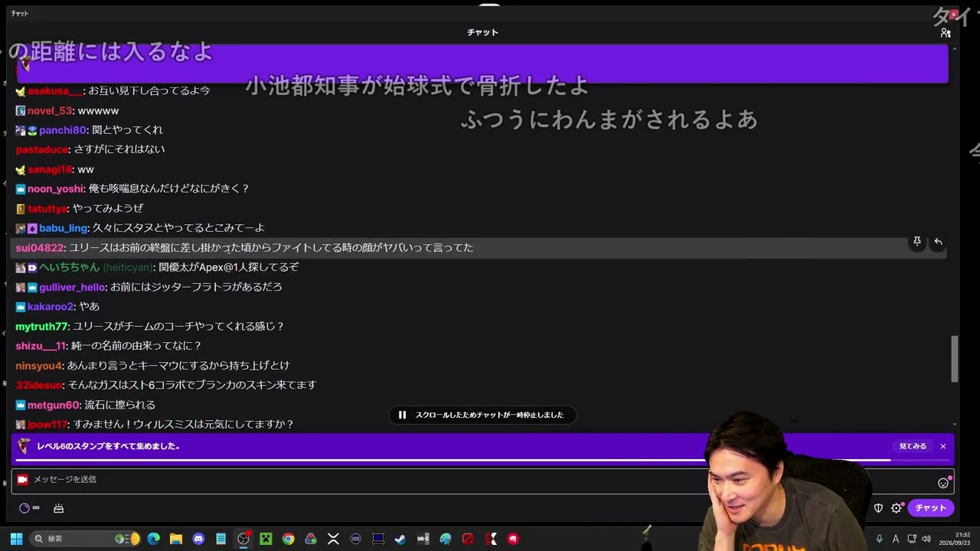Send message with the purple チャット button

[931, 507]
